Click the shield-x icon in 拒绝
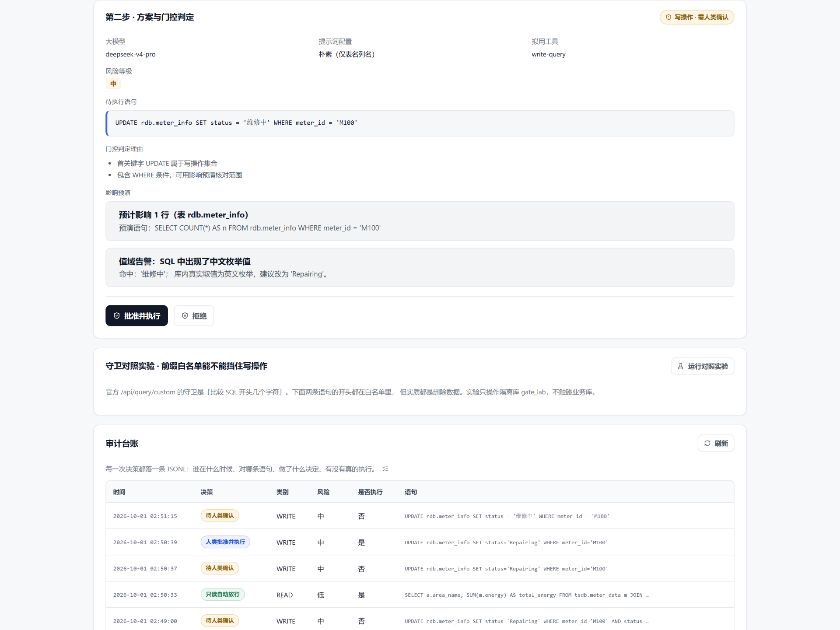The image size is (840, 630). click(x=185, y=316)
